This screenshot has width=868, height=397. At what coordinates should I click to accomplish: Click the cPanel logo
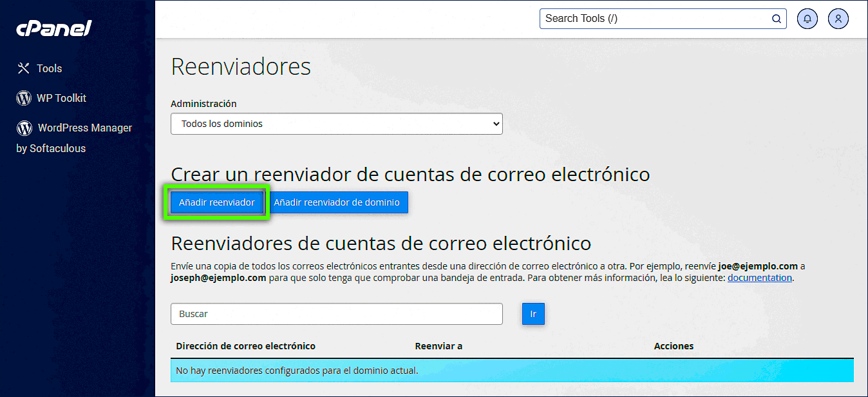click(x=54, y=29)
